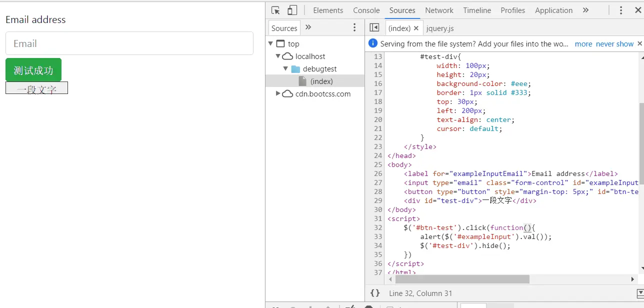
Task: Collapse the debugtest folder arrow
Action: [285, 68]
